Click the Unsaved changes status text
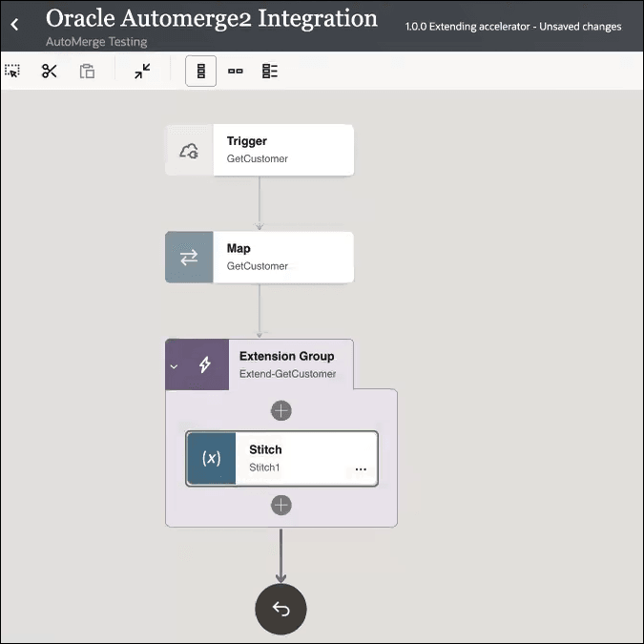This screenshot has height=644, width=644. tap(580, 27)
